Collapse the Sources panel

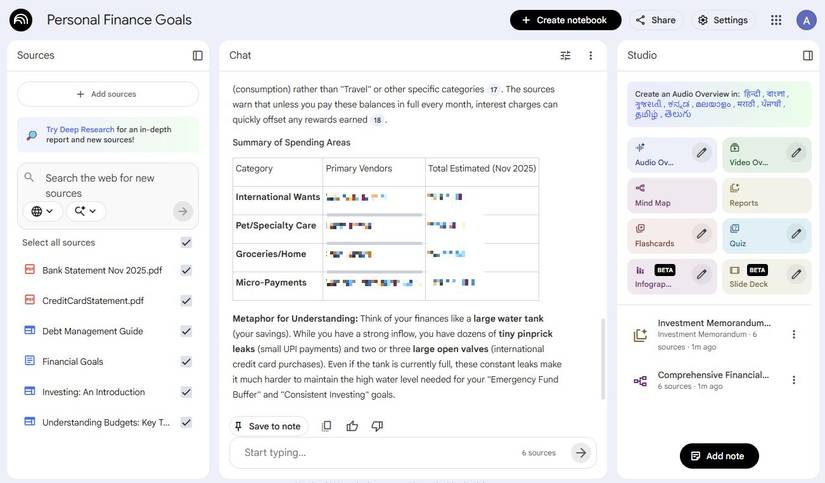pyautogui.click(x=197, y=55)
